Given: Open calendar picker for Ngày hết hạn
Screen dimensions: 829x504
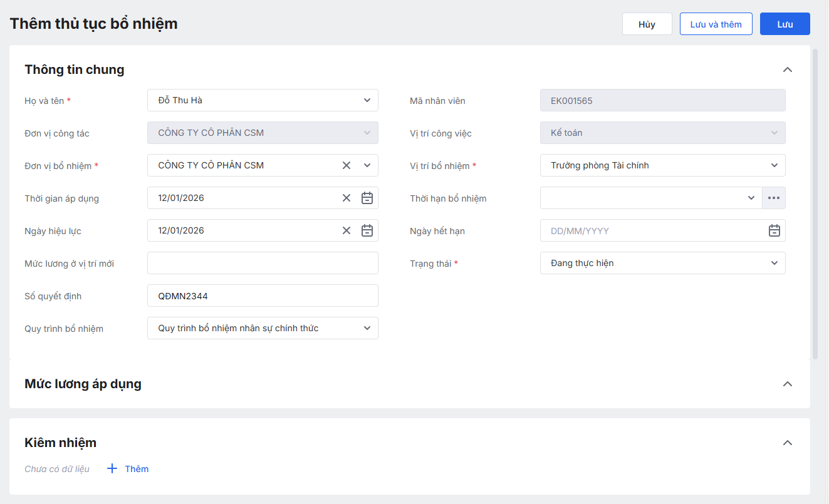Looking at the screenshot, I should [774, 230].
